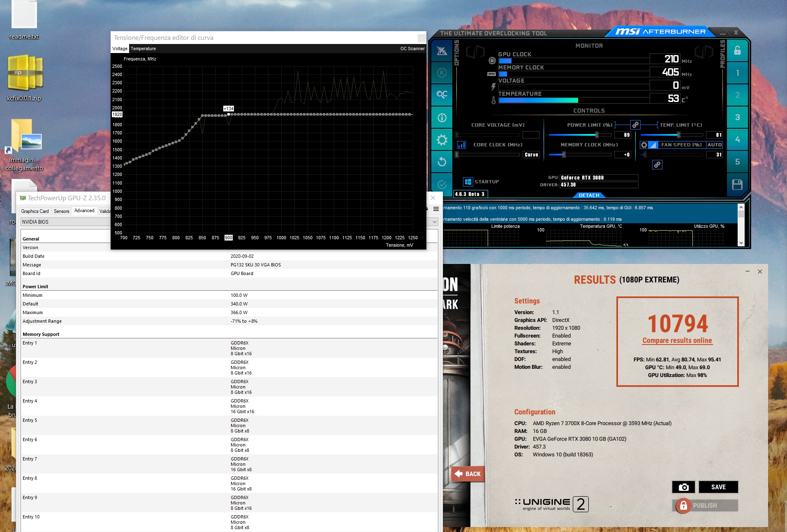
Task: Toggle user-defined fan curve triangle icon
Action: (x=653, y=145)
